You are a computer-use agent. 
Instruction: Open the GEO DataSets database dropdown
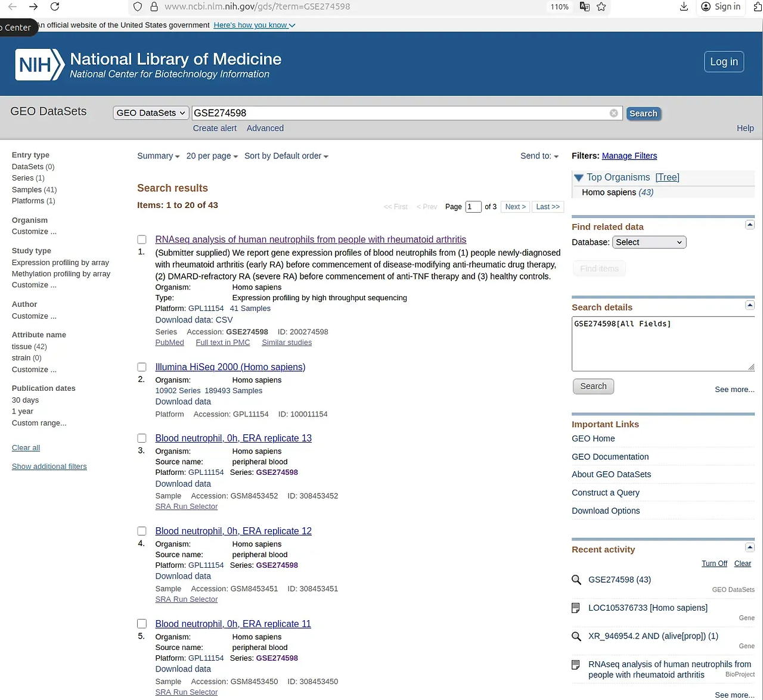click(x=151, y=113)
